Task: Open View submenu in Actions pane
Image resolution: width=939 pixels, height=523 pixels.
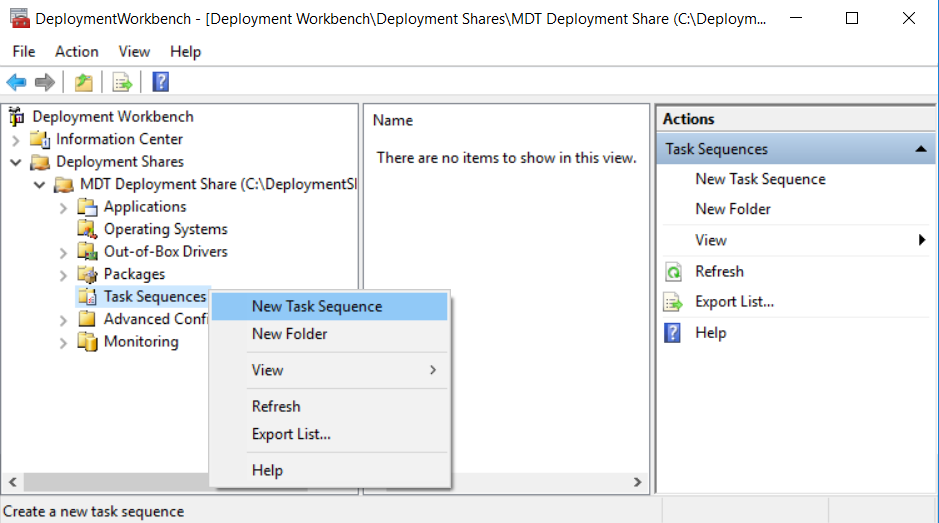Action: click(796, 240)
